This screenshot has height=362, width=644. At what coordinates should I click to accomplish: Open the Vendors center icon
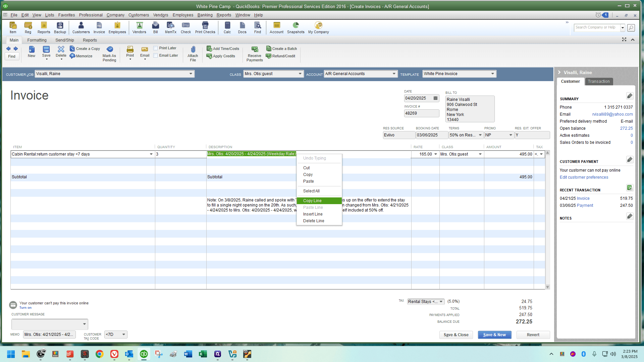coord(139,27)
